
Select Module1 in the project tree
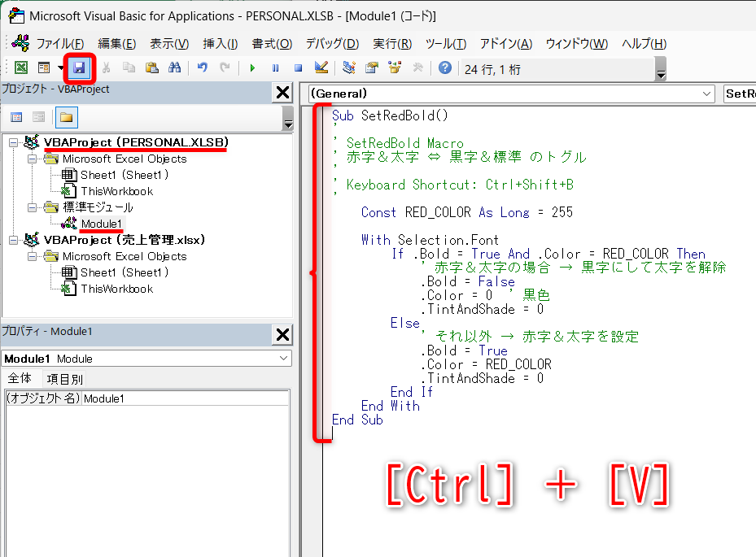tap(101, 224)
